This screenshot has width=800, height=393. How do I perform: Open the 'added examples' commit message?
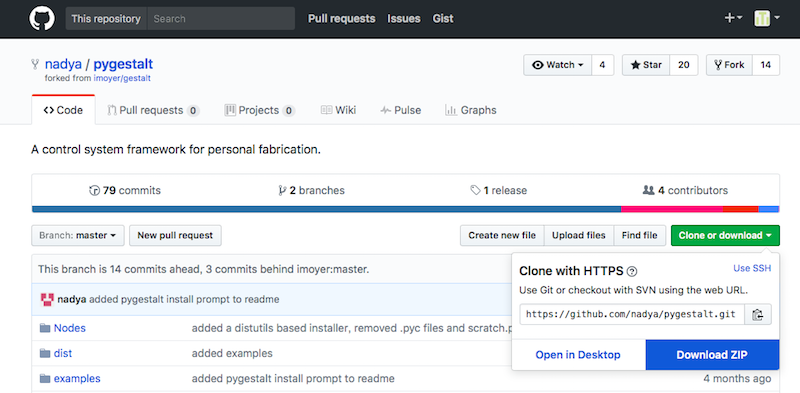(232, 353)
